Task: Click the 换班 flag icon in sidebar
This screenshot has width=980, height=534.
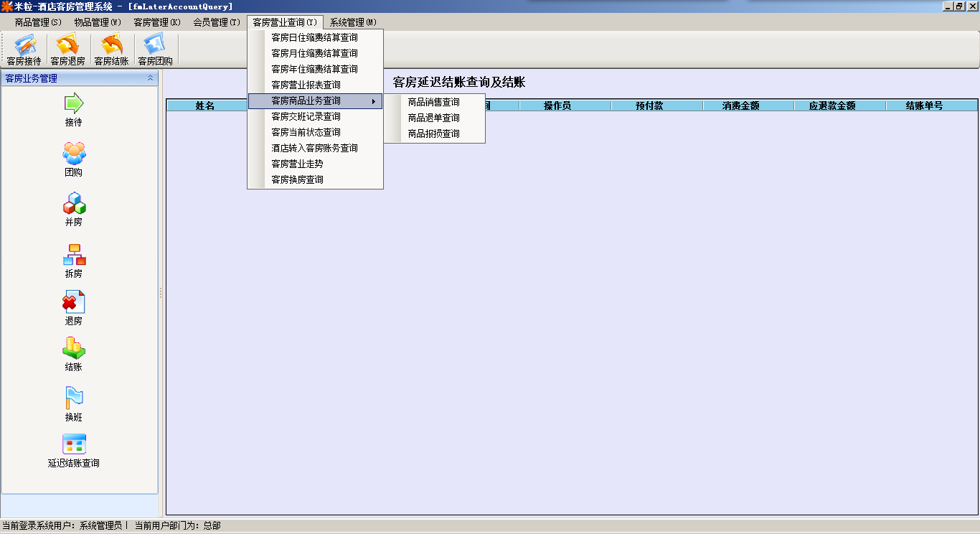Action: click(73, 398)
